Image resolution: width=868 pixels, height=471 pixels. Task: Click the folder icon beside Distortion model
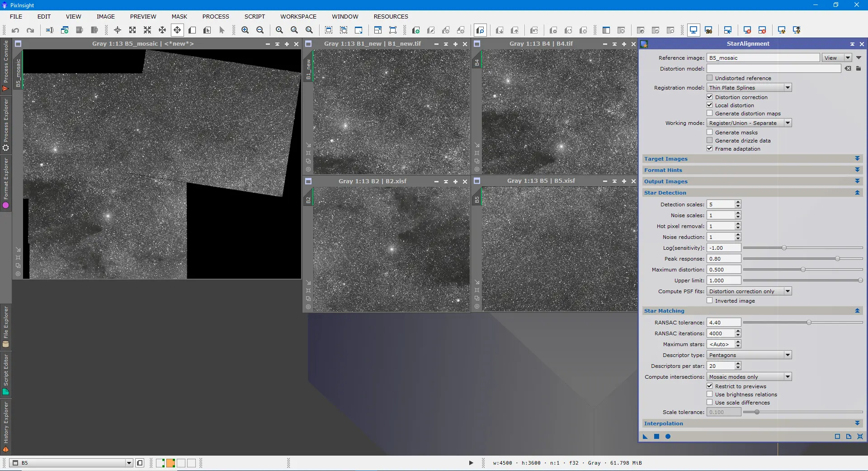point(859,69)
